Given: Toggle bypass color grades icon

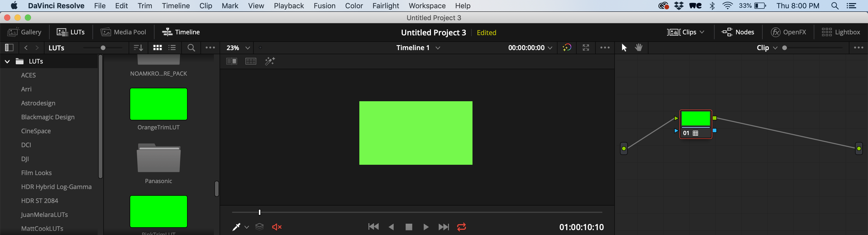Looking at the screenshot, I should 567,48.
